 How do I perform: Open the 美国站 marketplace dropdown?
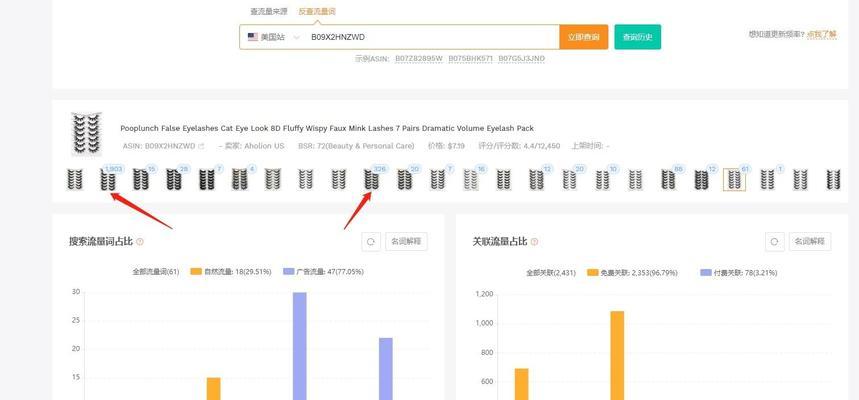(x=274, y=37)
